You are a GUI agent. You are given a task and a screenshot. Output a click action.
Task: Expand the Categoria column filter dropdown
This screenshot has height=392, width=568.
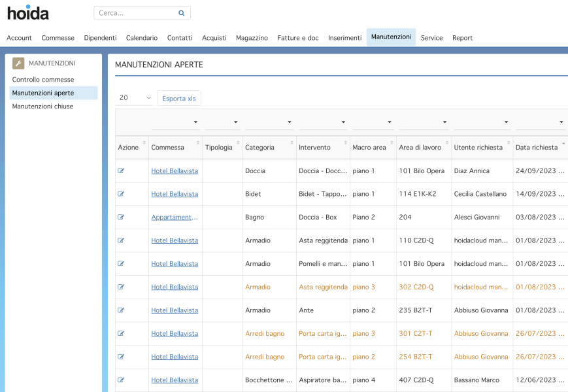[x=290, y=122]
